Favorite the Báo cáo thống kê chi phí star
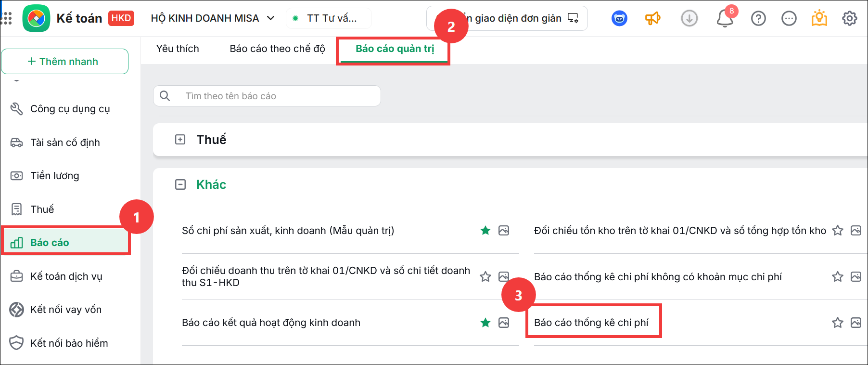Viewport: 868px width, 365px height. (838, 323)
